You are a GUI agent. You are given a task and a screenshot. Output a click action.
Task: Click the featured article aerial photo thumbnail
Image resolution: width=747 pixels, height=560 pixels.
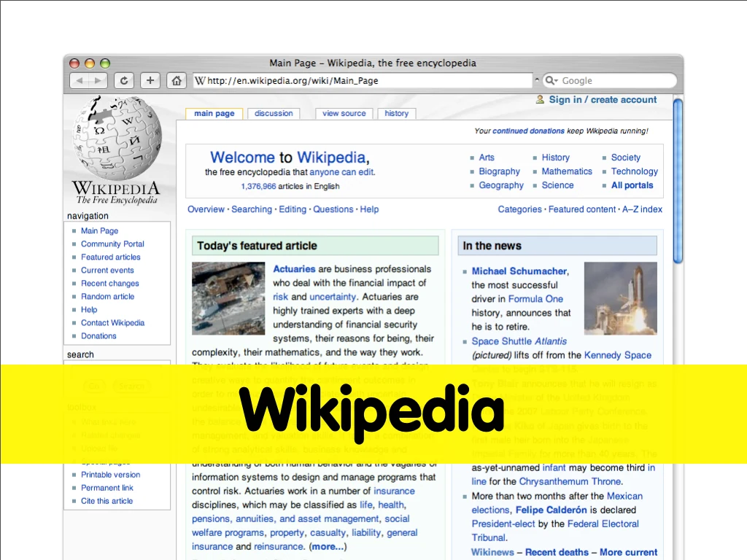click(228, 298)
